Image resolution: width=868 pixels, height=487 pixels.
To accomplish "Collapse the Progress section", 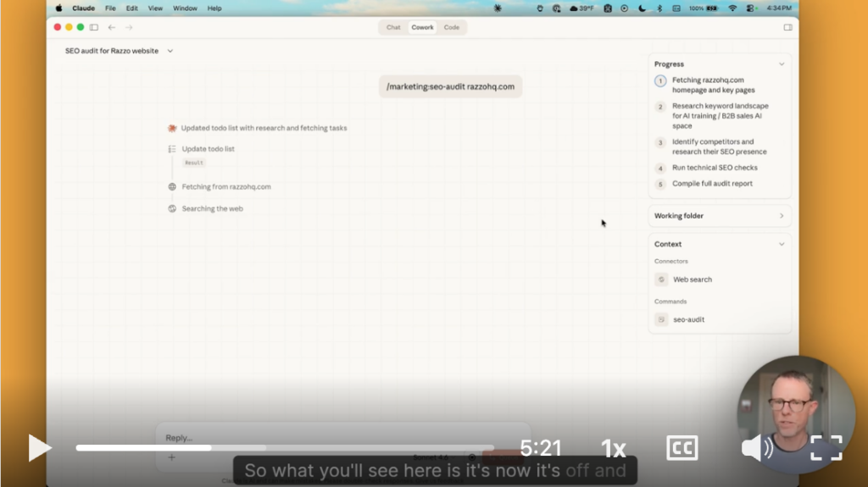I will coord(782,64).
